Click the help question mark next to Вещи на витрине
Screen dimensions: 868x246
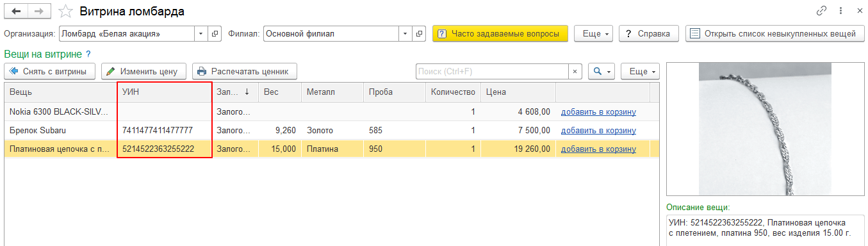[88, 54]
